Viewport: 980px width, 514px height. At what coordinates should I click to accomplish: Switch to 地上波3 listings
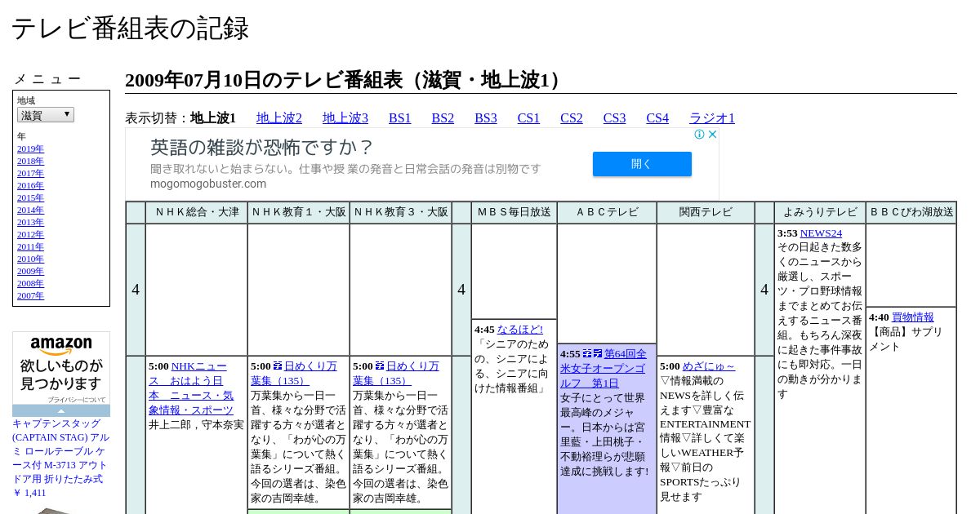pyautogui.click(x=345, y=118)
